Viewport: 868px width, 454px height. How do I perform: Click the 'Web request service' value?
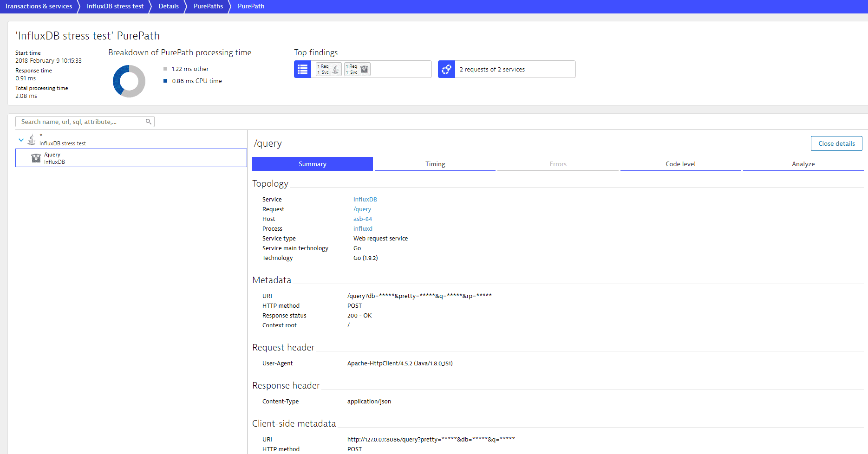pos(381,239)
